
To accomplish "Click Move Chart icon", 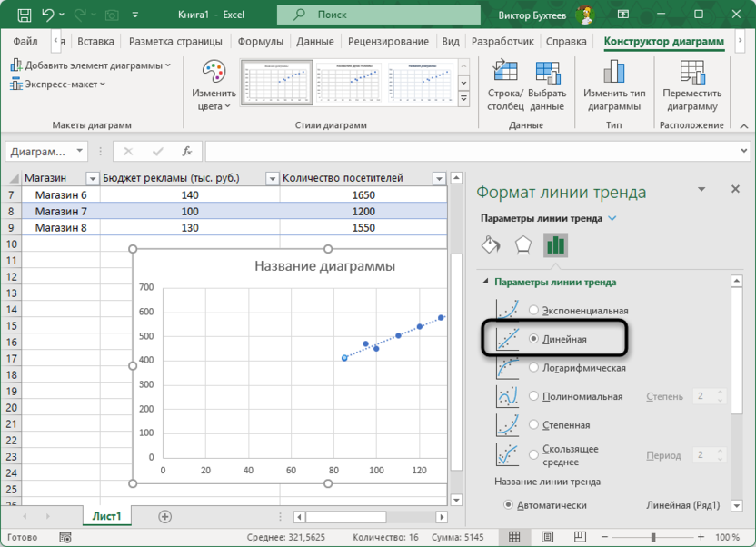I will [x=691, y=74].
